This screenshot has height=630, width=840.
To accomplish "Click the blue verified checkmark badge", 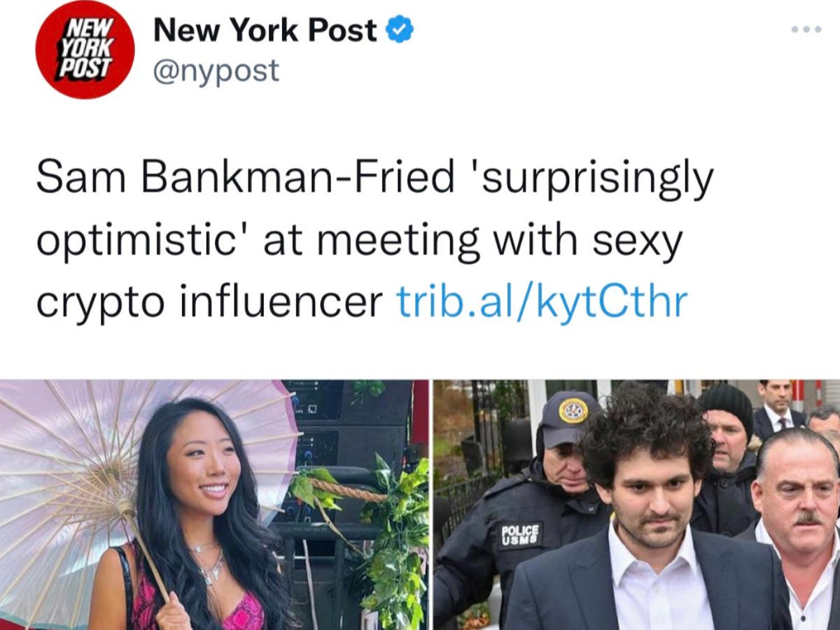I will click(x=400, y=30).
